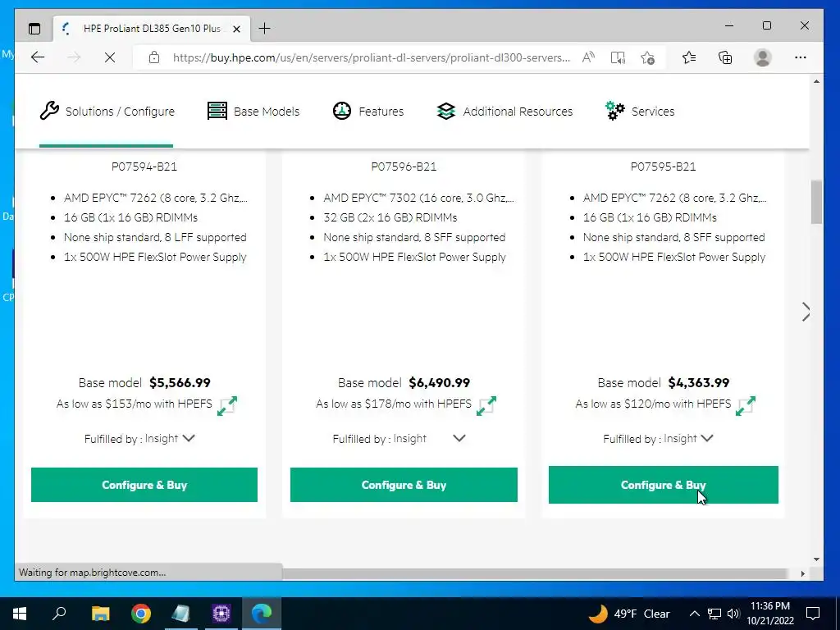
Task: Open the Windows Start menu
Action: (20, 614)
